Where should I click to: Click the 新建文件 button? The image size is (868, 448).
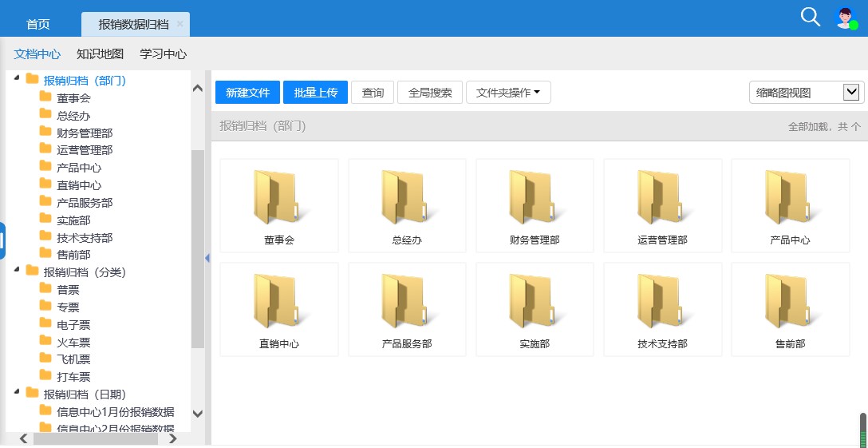[247, 93]
